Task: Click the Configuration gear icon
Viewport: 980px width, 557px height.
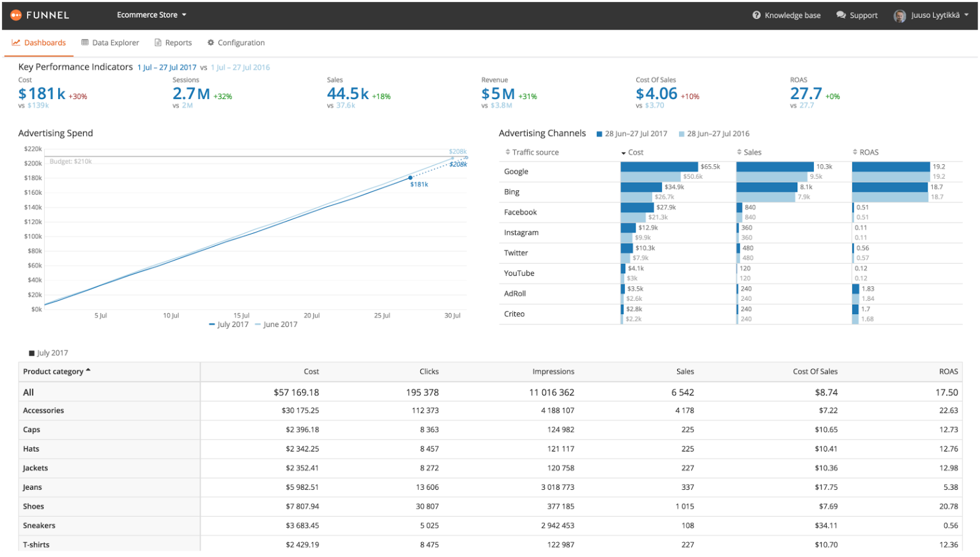Action: pyautogui.click(x=211, y=43)
